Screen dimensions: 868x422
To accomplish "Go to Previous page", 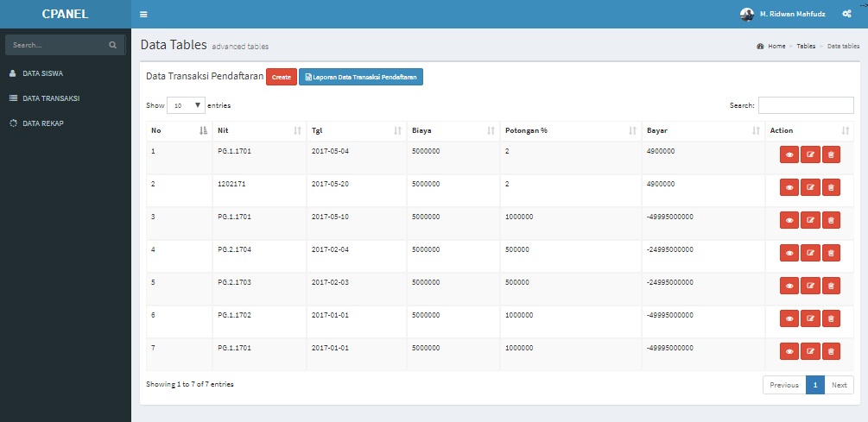I will (x=784, y=385).
